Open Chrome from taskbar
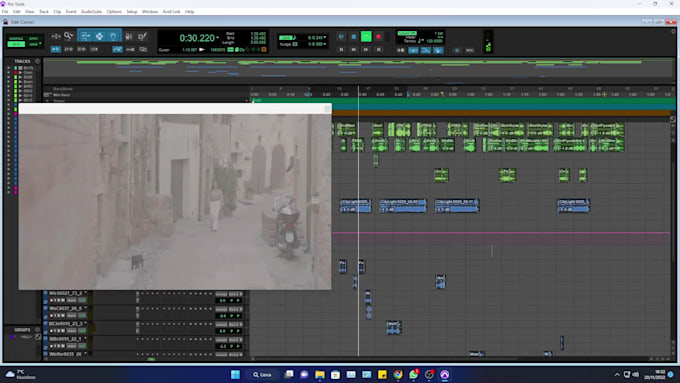Viewport: 680px width, 383px height. coord(398,374)
